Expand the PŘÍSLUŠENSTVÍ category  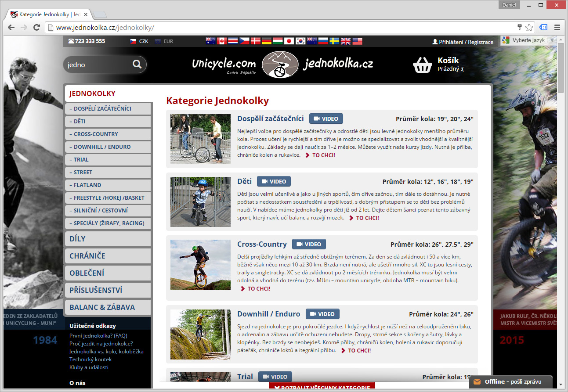(x=108, y=290)
